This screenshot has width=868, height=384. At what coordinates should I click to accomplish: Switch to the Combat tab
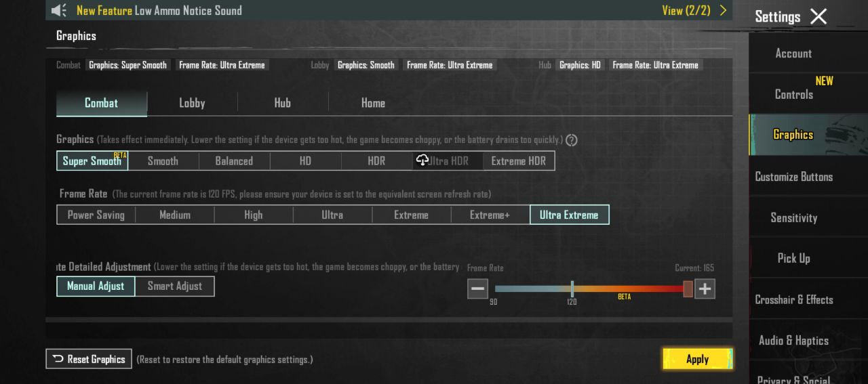click(102, 103)
